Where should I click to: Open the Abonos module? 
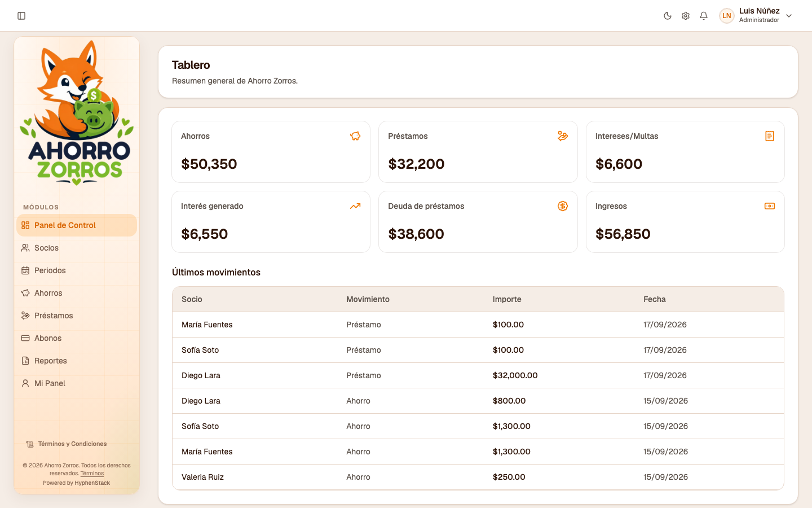pyautogui.click(x=77, y=338)
